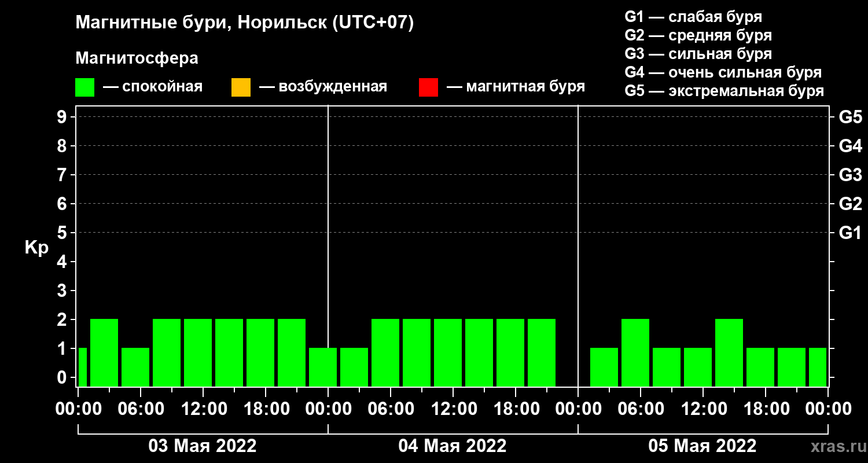This screenshot has width=868, height=463.
Task: Click the Kp 2 bar starting 18:00 on 03 May
Action: tap(260, 352)
